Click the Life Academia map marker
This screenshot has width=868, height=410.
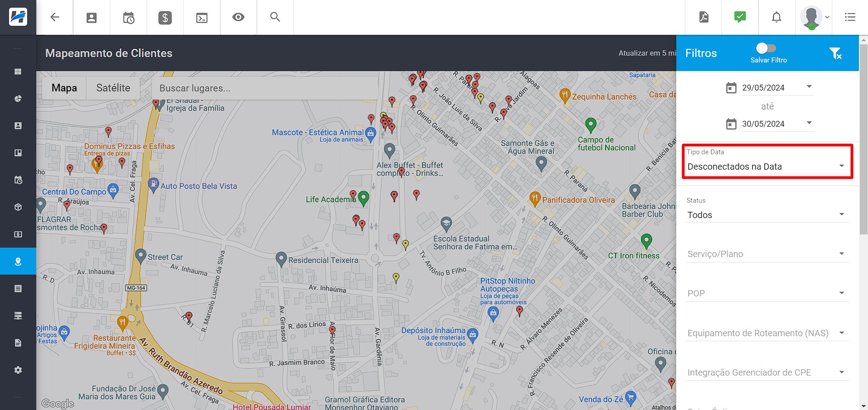[x=363, y=198]
